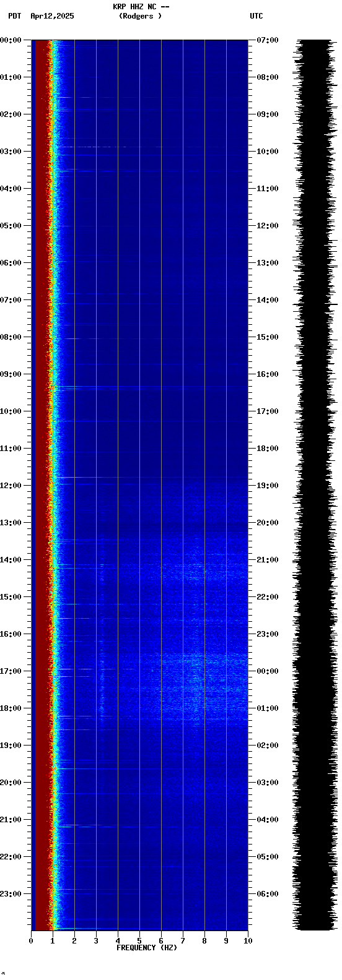Image resolution: width=342 pixels, height=980 pixels.
Task: Click the 13:00 UTC time label on the right axis
Action: (267, 263)
